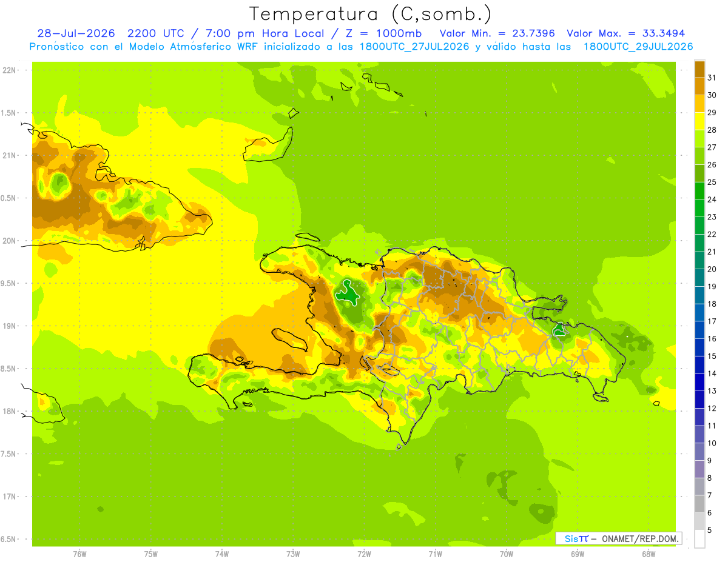Image resolution: width=728 pixels, height=562 pixels.
Task: Click the '9' value on the color scale
Action: [710, 461]
